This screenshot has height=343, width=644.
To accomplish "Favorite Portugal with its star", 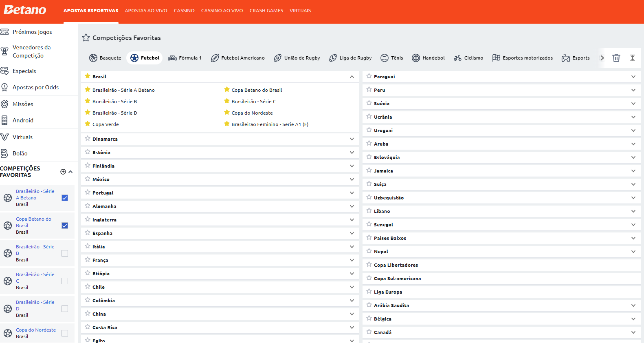I will 88,193.
